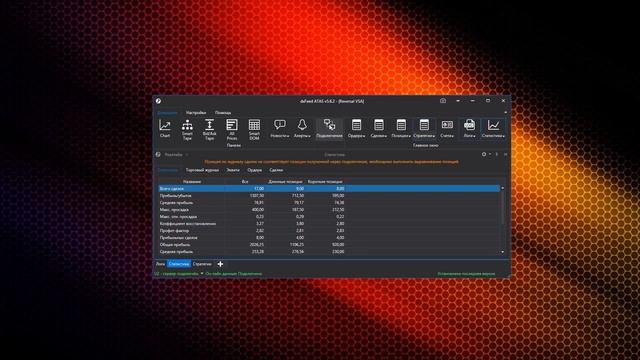Viewport: 640px width, 360px height.
Task: Click the 400,00 value cell
Action: tap(257, 209)
